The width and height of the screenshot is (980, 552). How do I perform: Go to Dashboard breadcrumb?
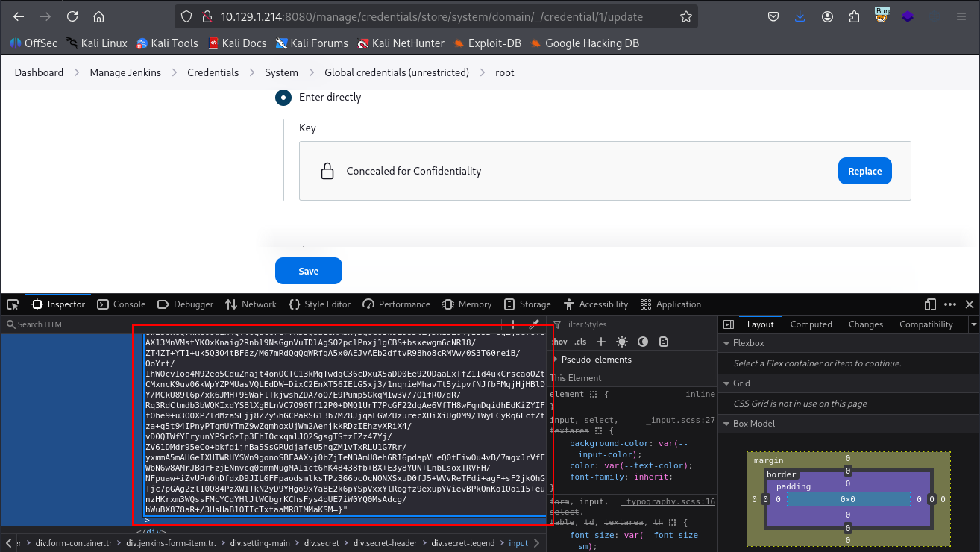(39, 72)
